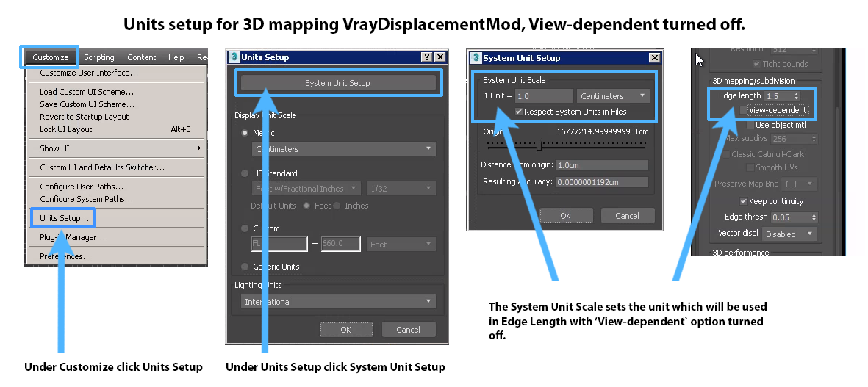Open the Content menu
Viewport: 868px width, 387px height.
click(142, 57)
